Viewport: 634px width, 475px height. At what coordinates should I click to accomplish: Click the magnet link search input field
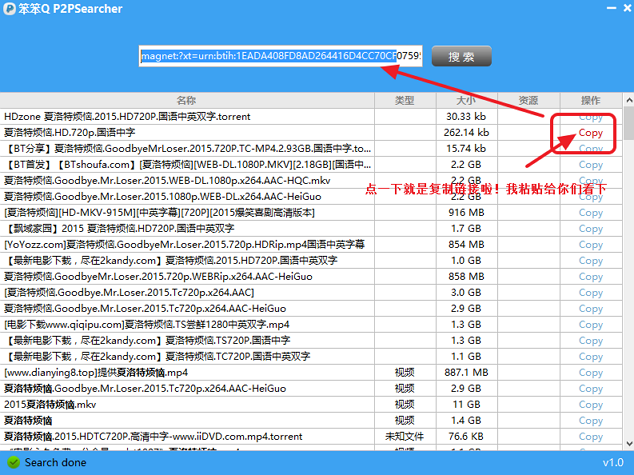click(x=281, y=56)
